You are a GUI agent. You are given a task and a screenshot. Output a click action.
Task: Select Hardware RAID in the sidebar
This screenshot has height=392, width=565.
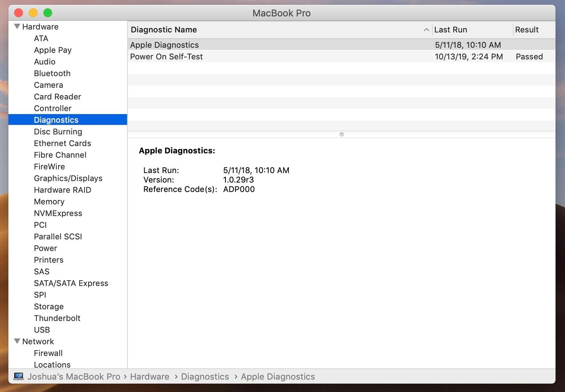[x=63, y=190]
